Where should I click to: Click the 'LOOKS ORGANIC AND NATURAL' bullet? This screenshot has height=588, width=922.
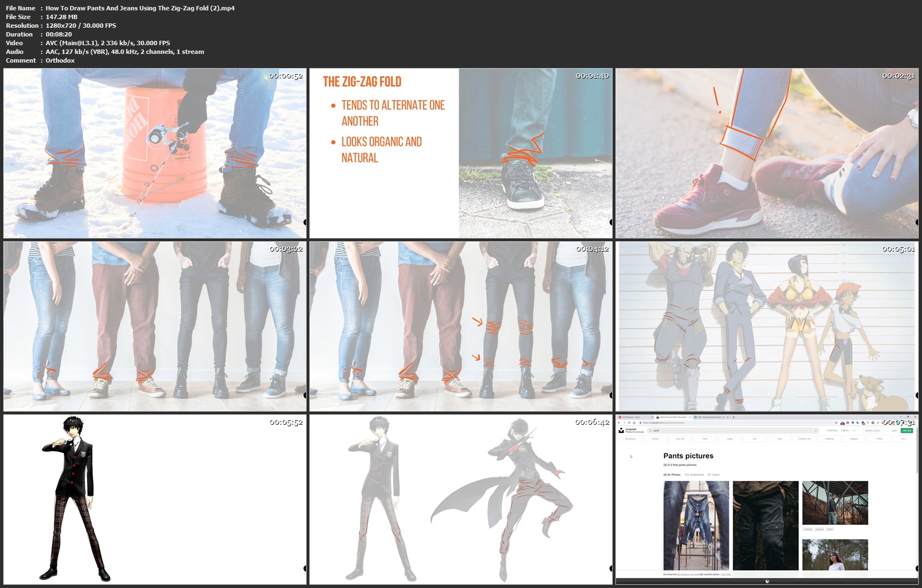(382, 149)
